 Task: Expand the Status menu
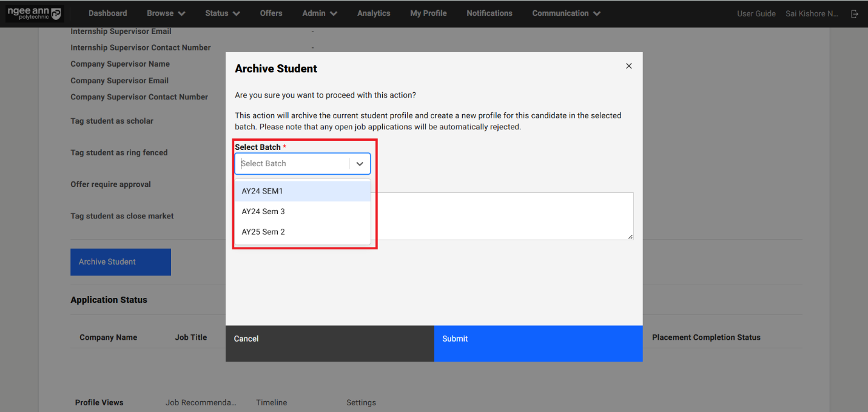click(221, 12)
